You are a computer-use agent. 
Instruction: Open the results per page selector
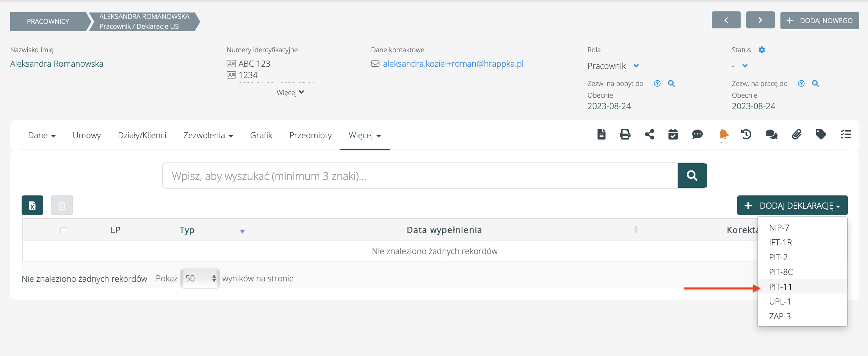pyautogui.click(x=200, y=278)
